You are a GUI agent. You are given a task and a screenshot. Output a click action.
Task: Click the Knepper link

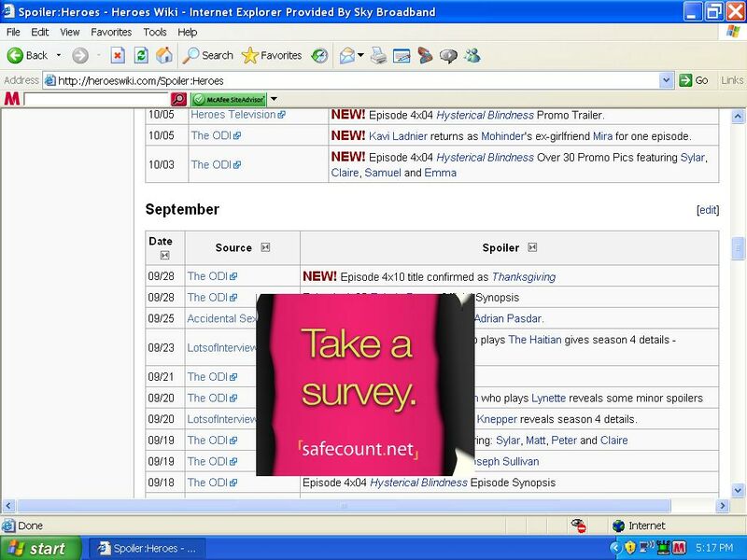click(x=497, y=419)
